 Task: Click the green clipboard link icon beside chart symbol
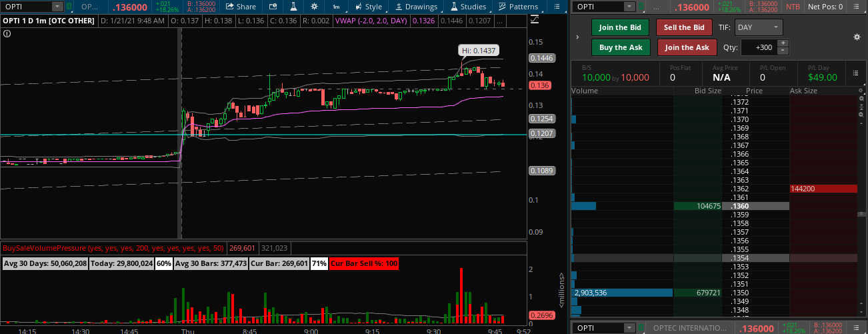click(x=69, y=7)
